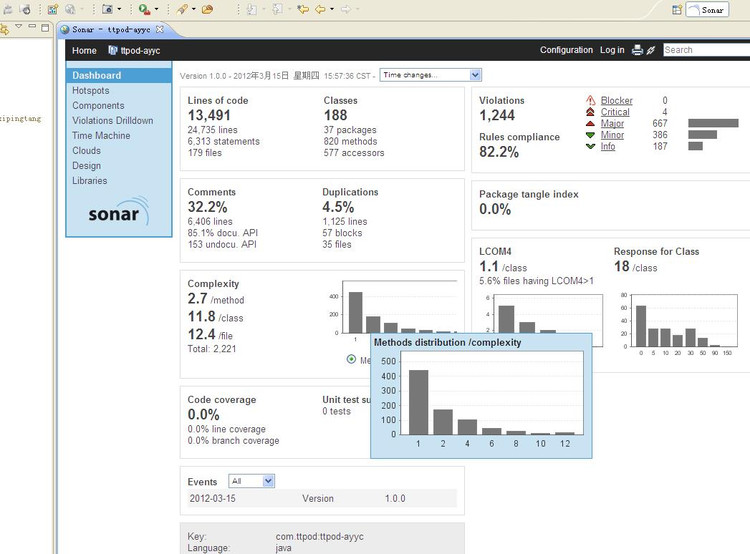The image size is (750, 554).
Task: Click the ttpod-ayyc project icon in header
Action: pos(112,50)
